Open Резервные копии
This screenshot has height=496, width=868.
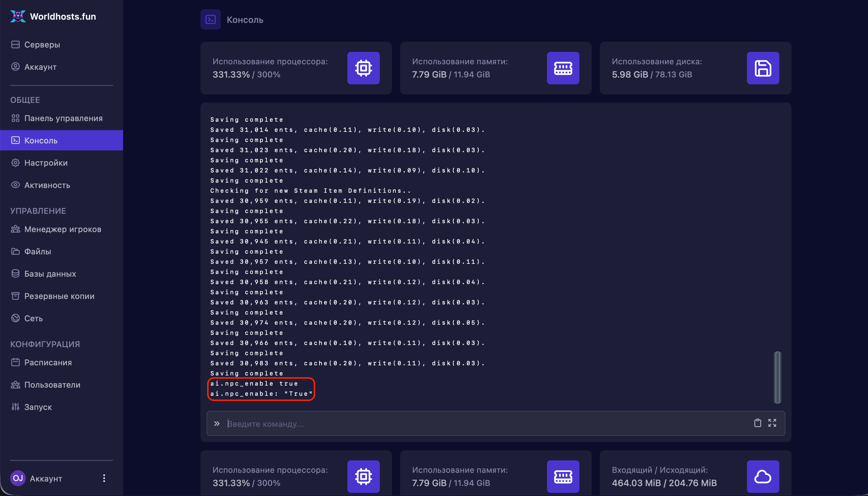(61, 296)
